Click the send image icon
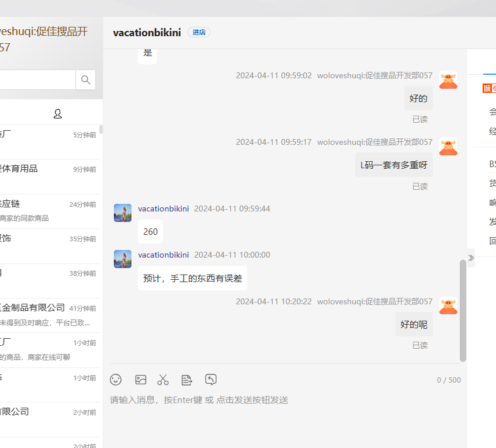 [x=140, y=380]
